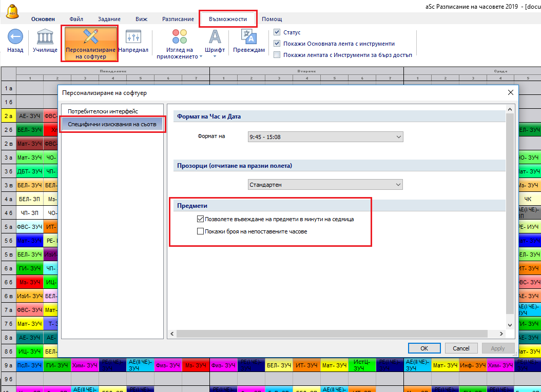Viewport: 541px width, 392px height.
Task: Uncheck entering subjects in minutes per week
Action: [201, 219]
